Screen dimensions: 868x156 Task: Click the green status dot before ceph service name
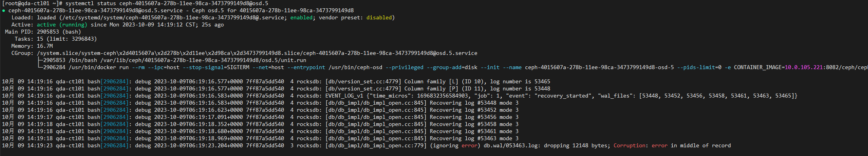(x=4, y=11)
